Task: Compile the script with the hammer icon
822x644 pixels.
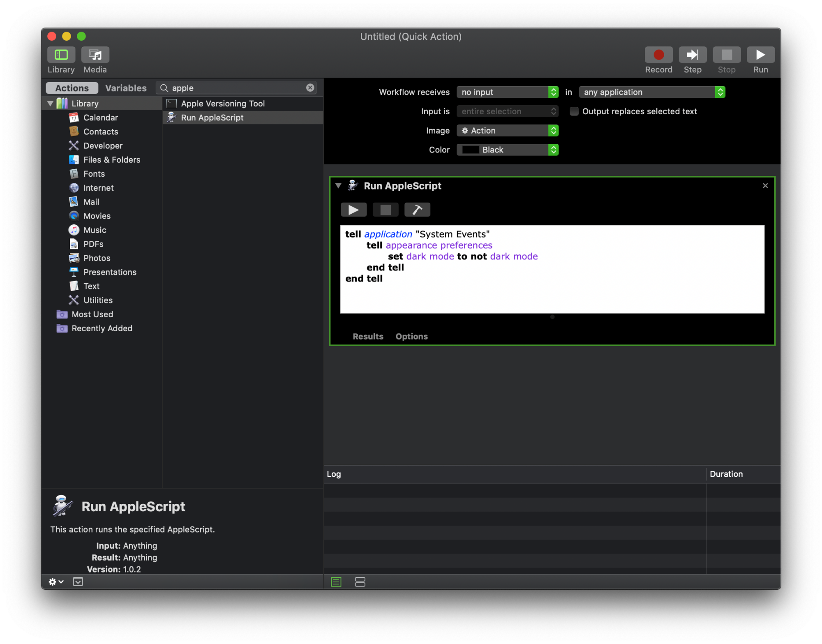Action: (x=417, y=210)
